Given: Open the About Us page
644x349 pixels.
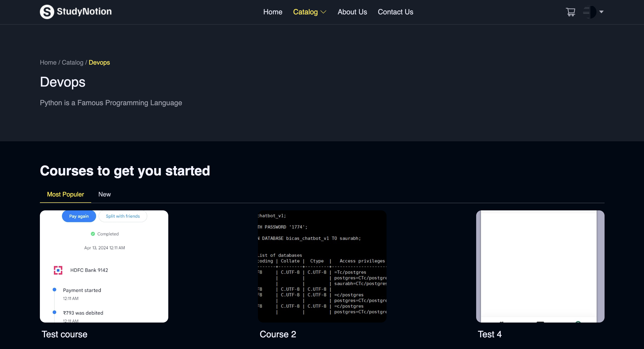Looking at the screenshot, I should click(x=352, y=12).
